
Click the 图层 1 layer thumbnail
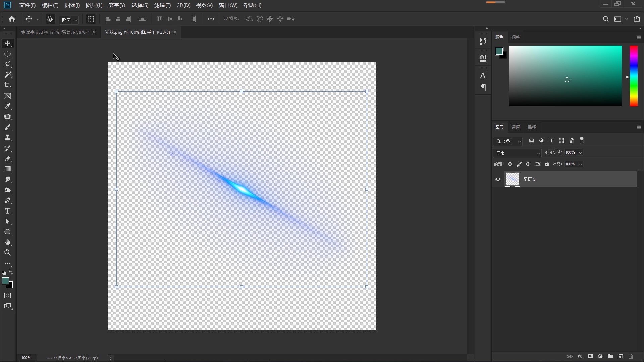513,179
